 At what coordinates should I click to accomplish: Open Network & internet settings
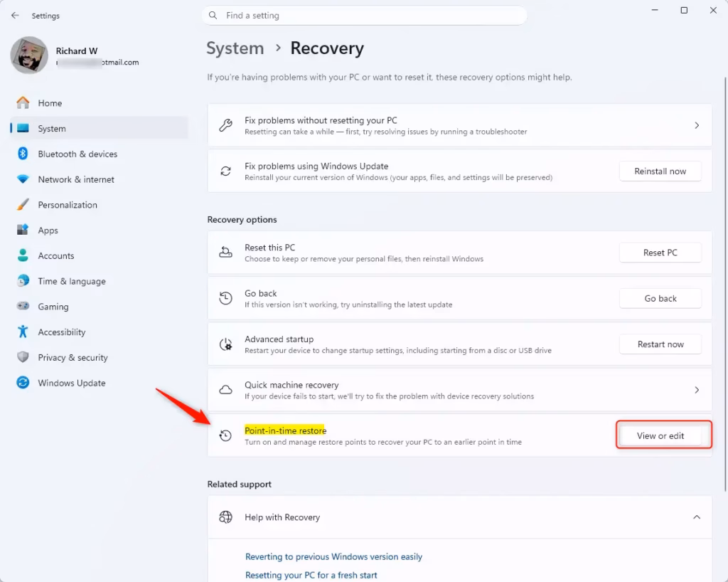pyautogui.click(x=100, y=179)
